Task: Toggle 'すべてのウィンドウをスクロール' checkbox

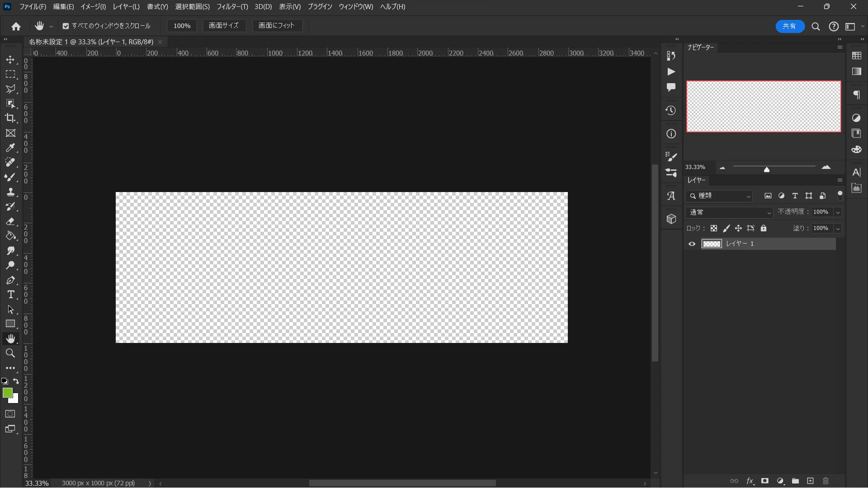Action: [x=66, y=26]
